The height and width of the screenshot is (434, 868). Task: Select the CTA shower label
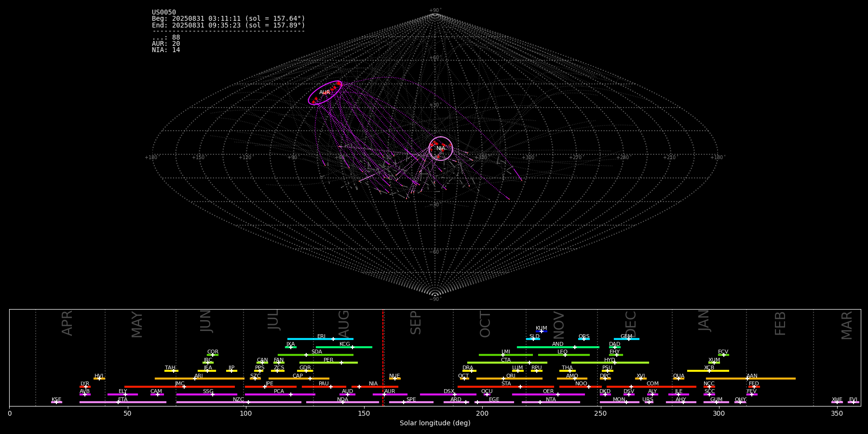click(506, 360)
